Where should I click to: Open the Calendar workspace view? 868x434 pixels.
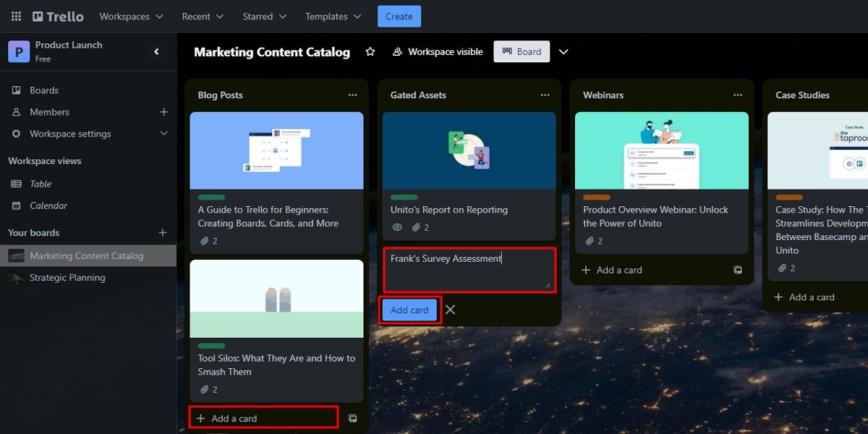tap(48, 205)
